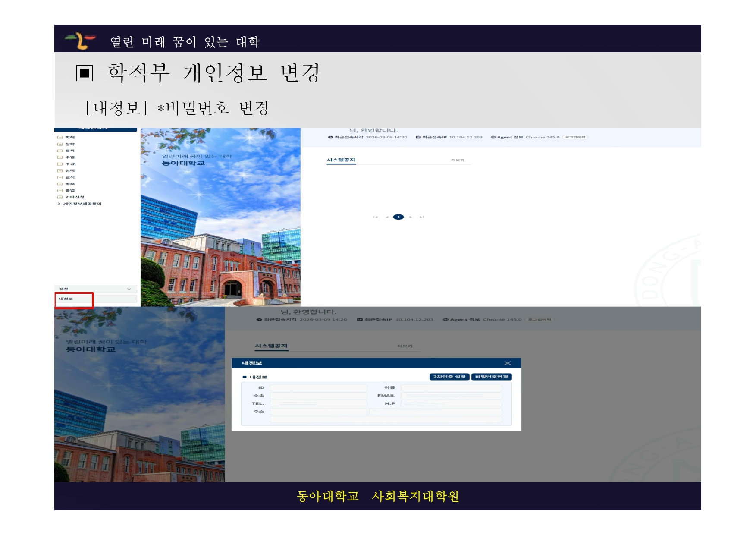Image resolution: width=756 pixels, height=535 pixels.
Task: Expand the 기타신청 tree node
Action: pyautogui.click(x=60, y=197)
